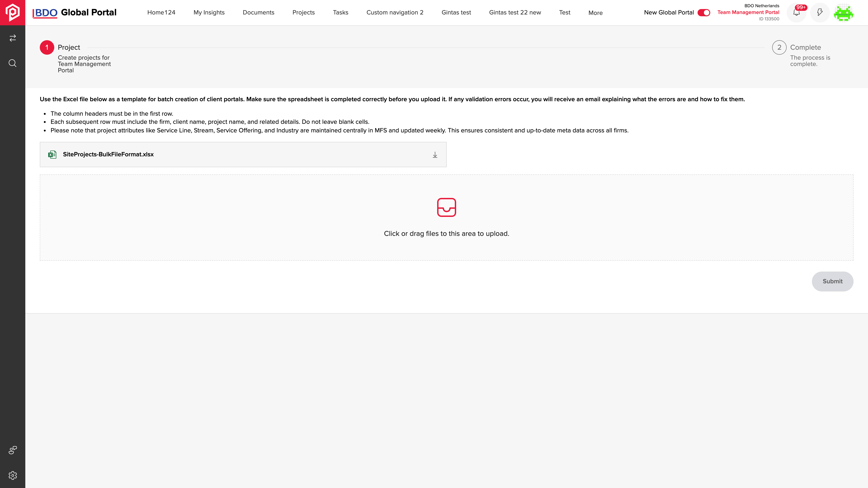Open the search icon in sidebar
Screen dimensions: 868x488
click(x=12, y=63)
